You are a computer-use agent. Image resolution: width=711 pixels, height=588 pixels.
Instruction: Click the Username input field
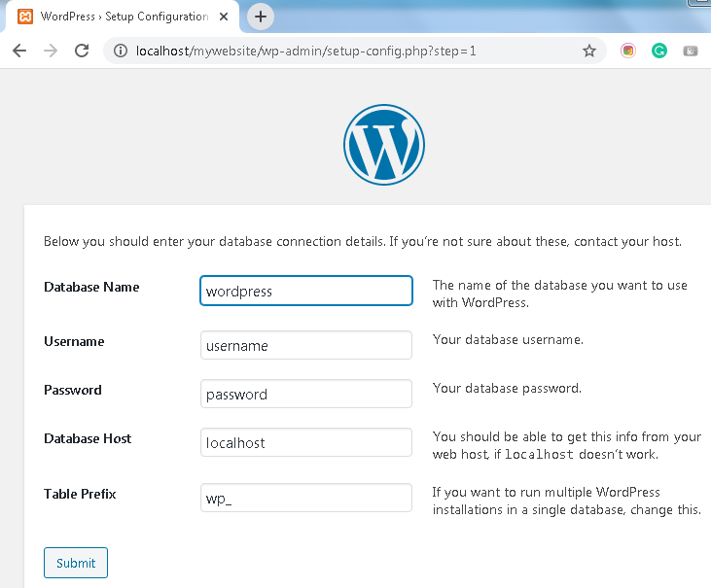click(306, 345)
